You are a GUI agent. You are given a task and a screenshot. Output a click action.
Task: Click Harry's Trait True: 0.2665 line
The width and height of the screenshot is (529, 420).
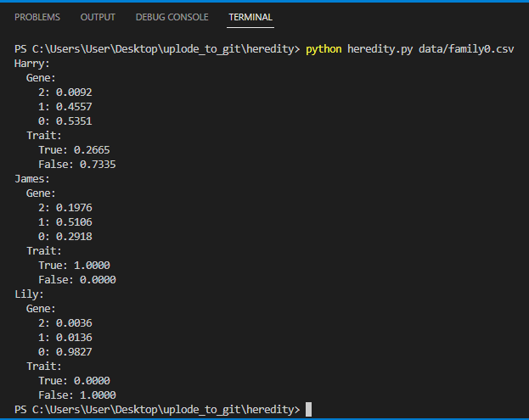click(x=74, y=150)
